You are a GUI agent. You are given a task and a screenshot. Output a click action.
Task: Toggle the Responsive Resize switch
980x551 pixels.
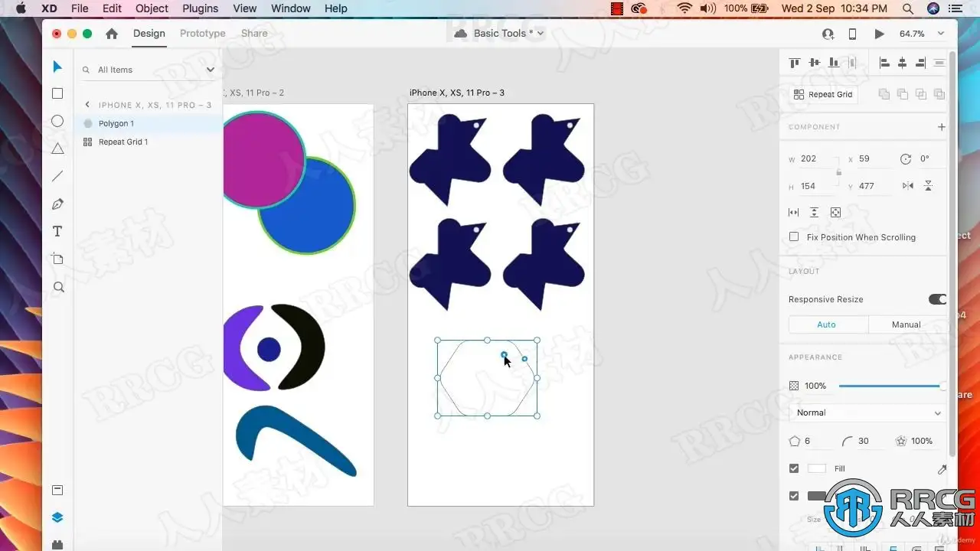938,299
